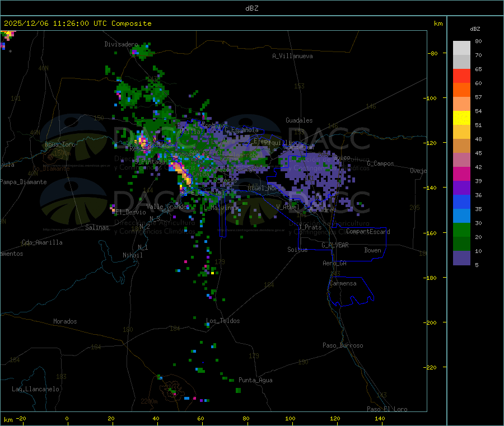Click the G_Campos map label
This screenshot has height=426, width=504.
[381, 163]
